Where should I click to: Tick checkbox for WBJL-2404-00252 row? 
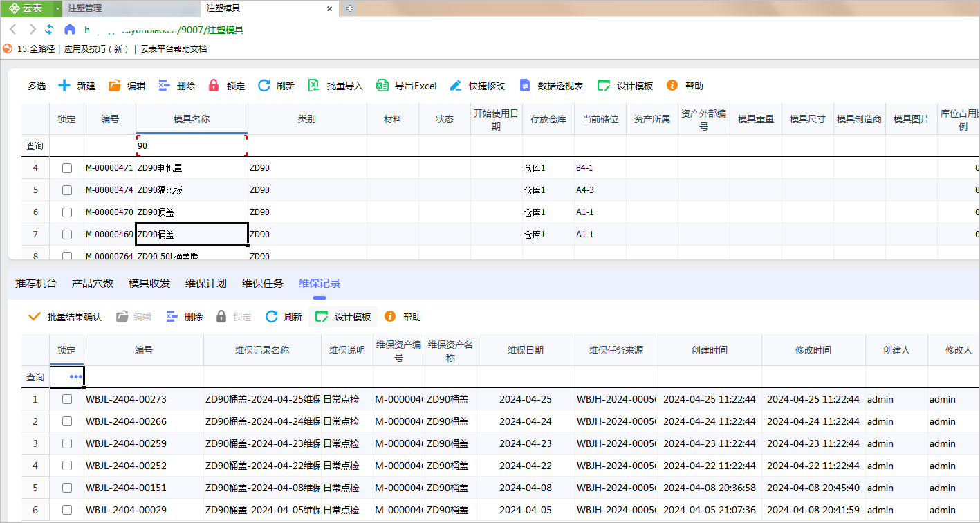(x=67, y=466)
